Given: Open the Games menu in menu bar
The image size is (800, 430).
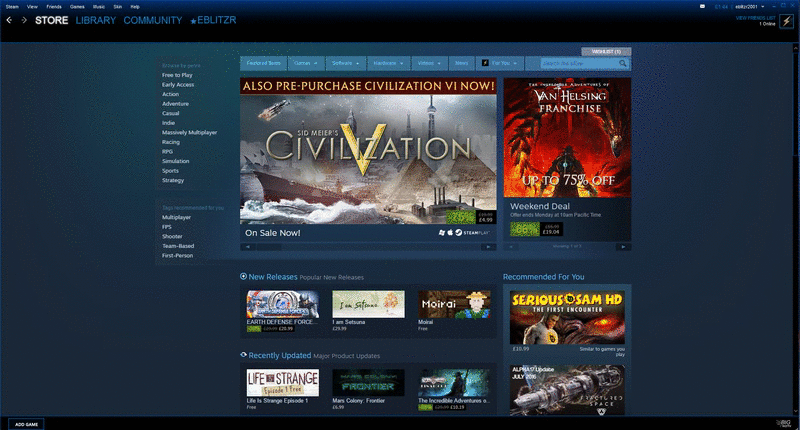Looking at the screenshot, I should [77, 7].
